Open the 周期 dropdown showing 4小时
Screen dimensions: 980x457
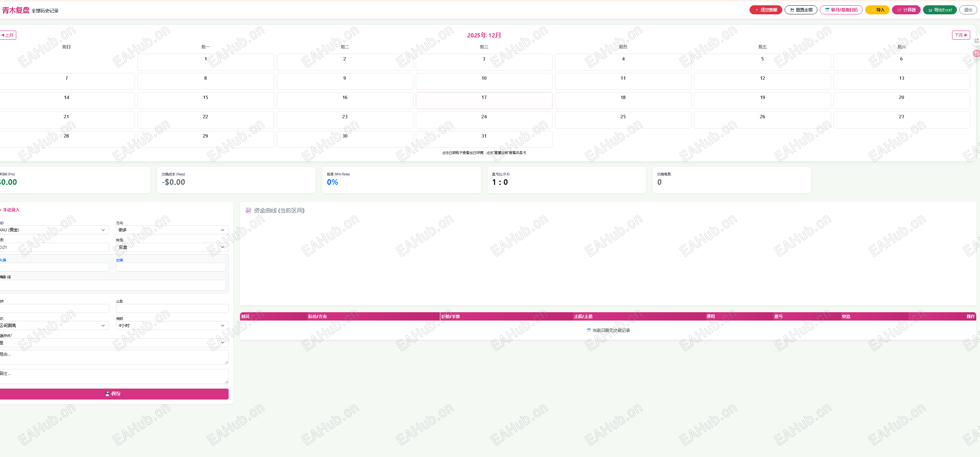point(172,325)
